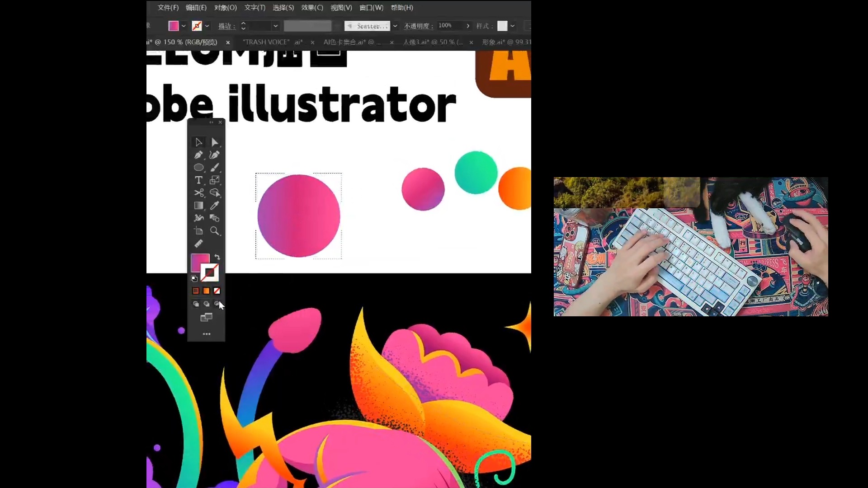The width and height of the screenshot is (868, 488).
Task: Open 文字(T) menu
Action: point(255,8)
